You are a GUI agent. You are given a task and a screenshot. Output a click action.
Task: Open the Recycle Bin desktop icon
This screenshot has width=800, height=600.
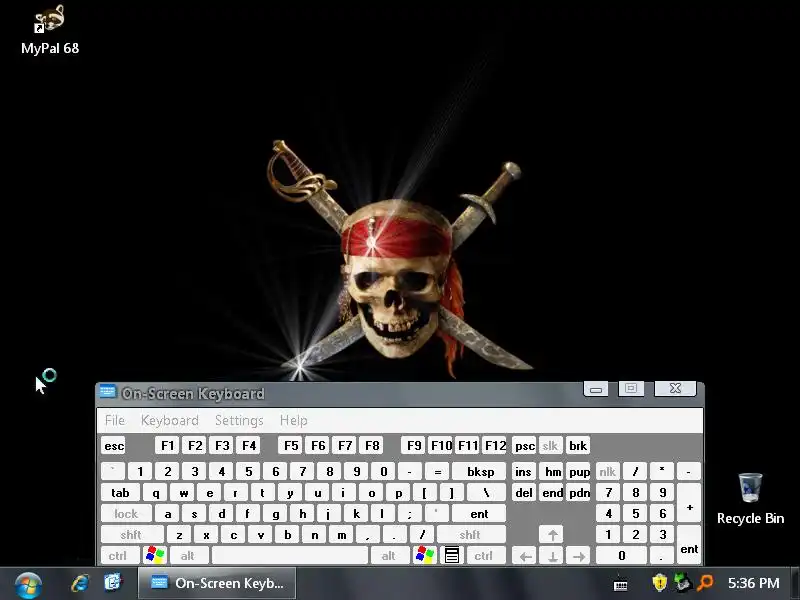pos(750,498)
